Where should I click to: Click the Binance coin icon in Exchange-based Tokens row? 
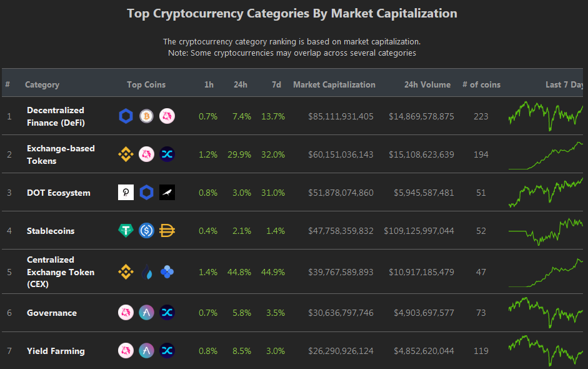[x=126, y=154]
